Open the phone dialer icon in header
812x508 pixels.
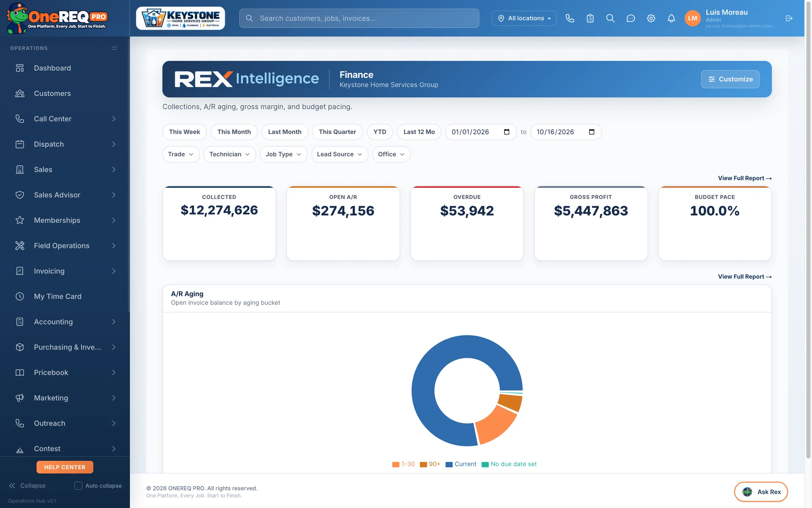(570, 18)
